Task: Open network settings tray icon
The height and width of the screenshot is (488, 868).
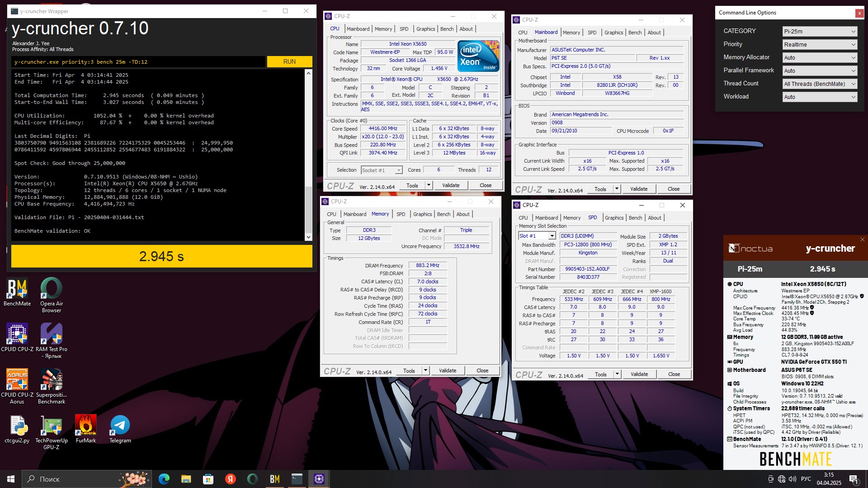Action: click(x=782, y=479)
